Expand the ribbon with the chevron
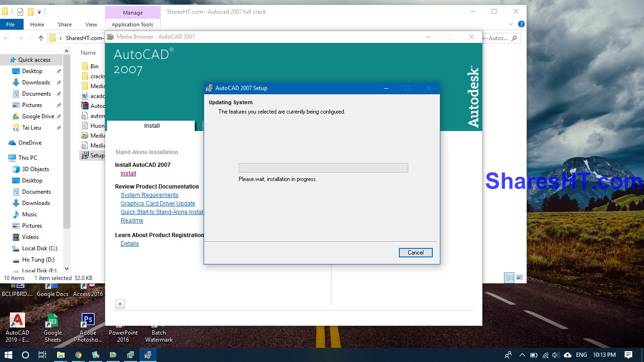 (511, 24)
